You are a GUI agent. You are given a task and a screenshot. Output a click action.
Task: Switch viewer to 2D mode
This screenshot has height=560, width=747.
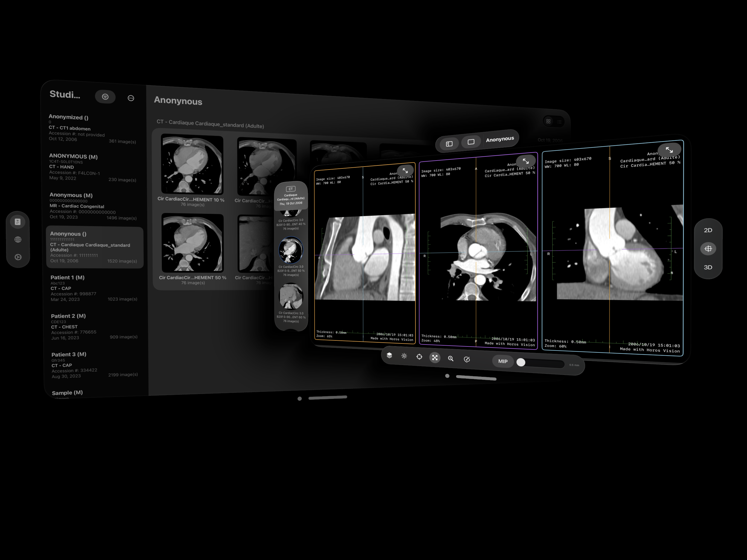coord(708,230)
